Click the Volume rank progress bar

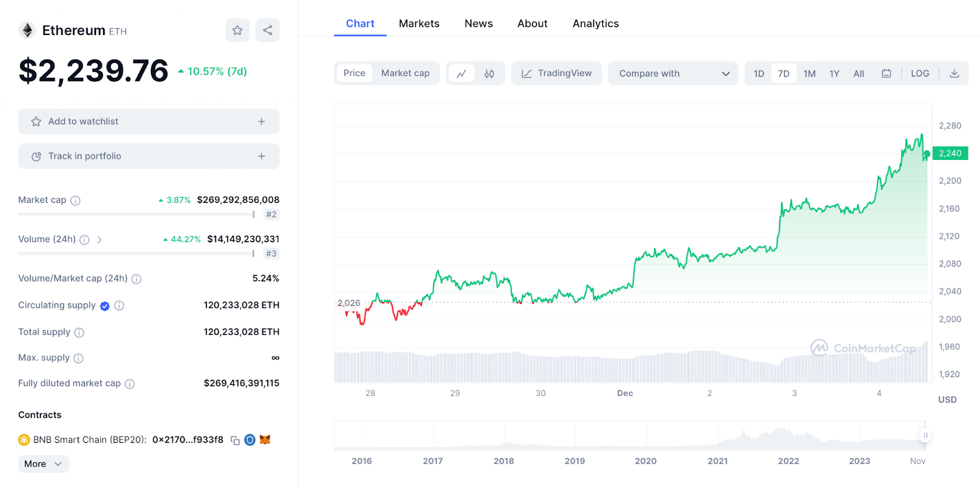pos(137,254)
